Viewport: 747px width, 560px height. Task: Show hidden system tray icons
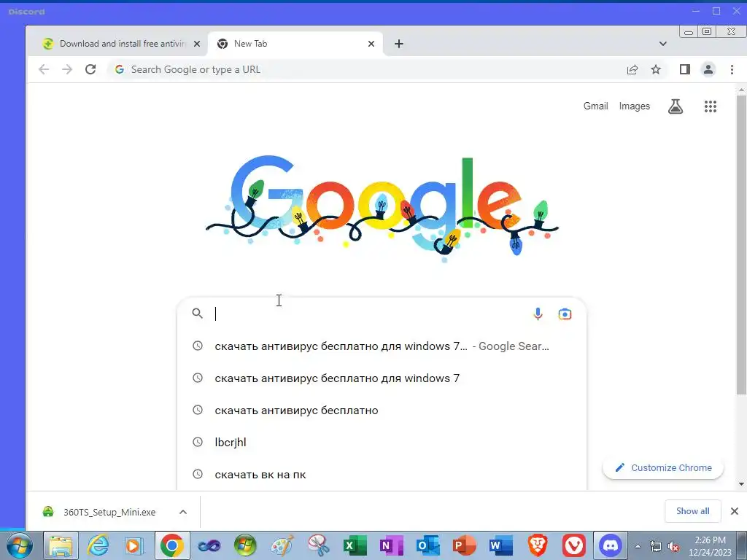coord(638,547)
